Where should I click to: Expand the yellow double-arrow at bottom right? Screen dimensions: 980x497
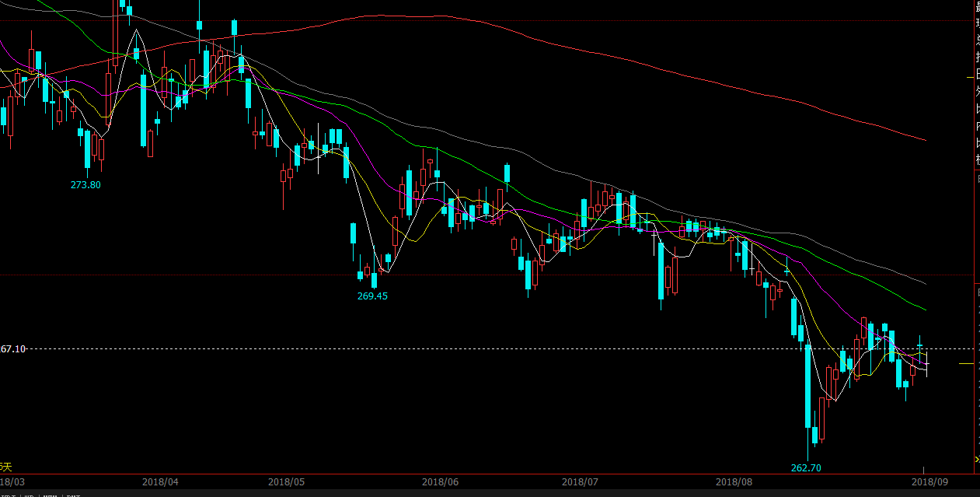click(x=977, y=459)
